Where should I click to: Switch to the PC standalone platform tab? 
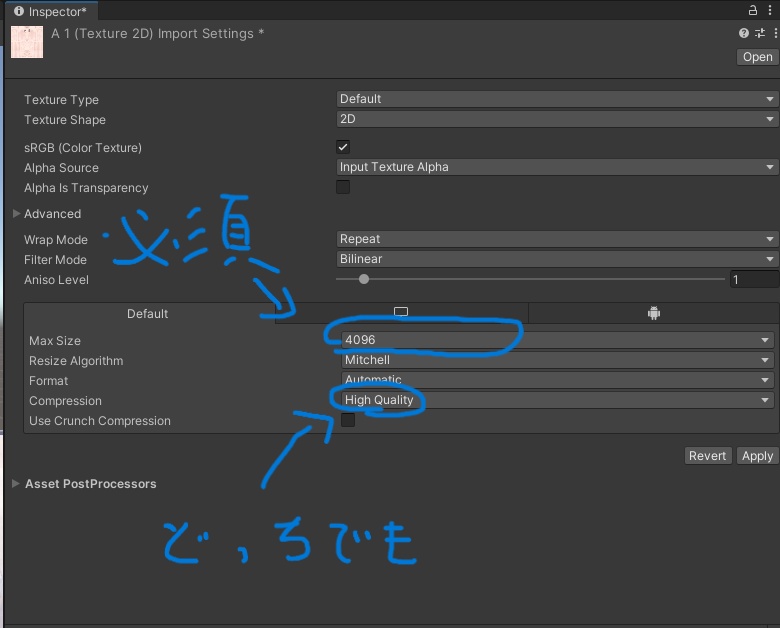point(401,313)
